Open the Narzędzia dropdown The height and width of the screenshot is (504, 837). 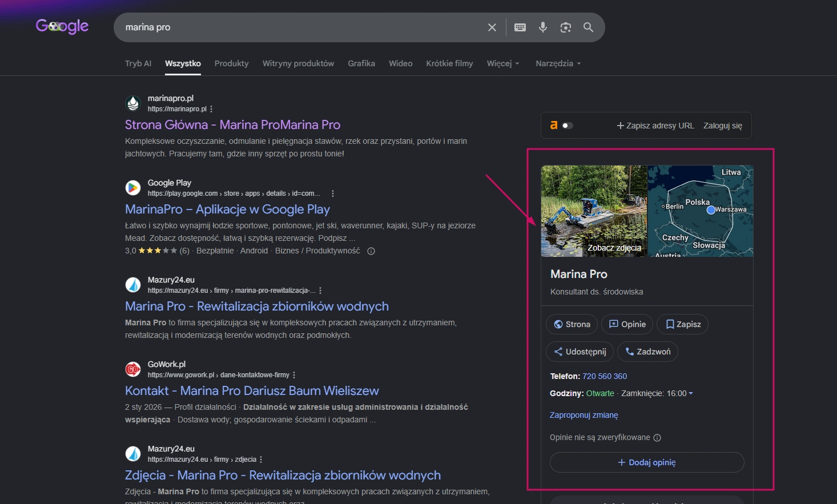558,63
